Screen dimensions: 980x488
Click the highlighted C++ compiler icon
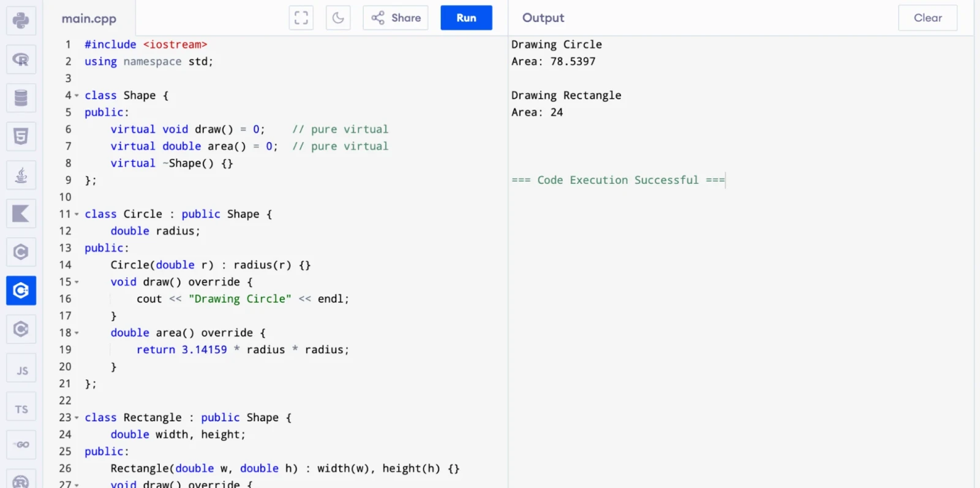point(21,291)
